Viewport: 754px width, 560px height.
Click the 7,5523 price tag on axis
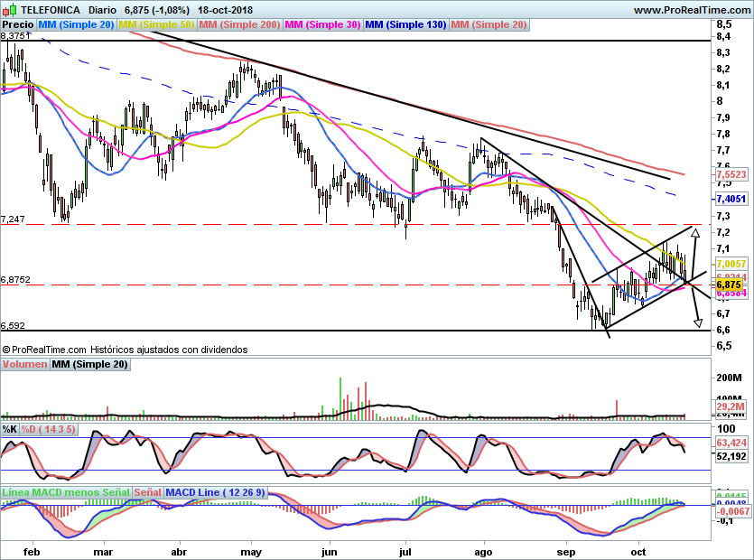(x=731, y=174)
